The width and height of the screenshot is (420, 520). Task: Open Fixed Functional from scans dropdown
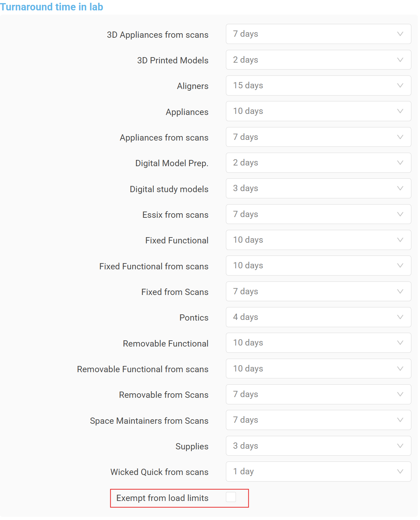pos(318,266)
